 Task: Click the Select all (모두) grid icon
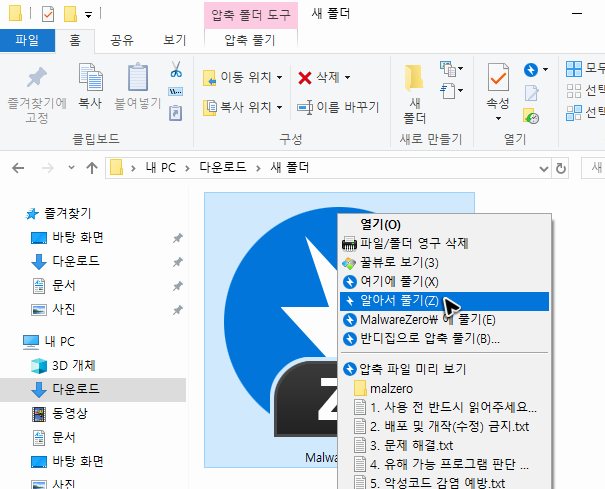point(574,69)
